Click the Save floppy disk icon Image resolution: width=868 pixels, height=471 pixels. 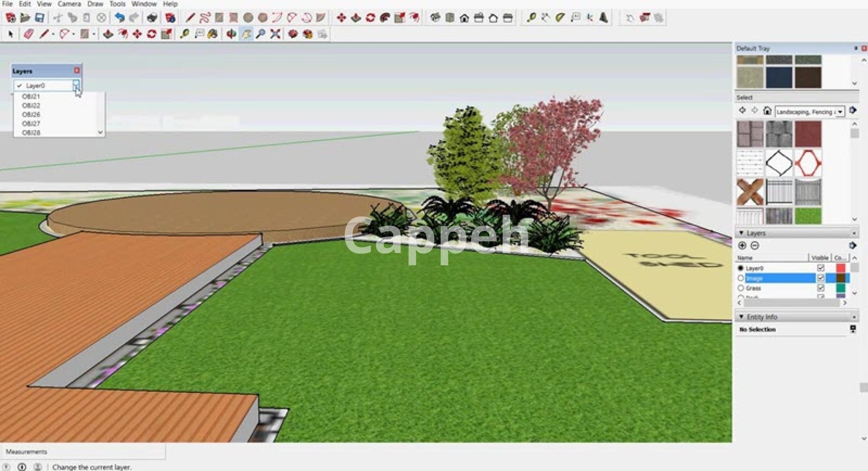(x=40, y=18)
